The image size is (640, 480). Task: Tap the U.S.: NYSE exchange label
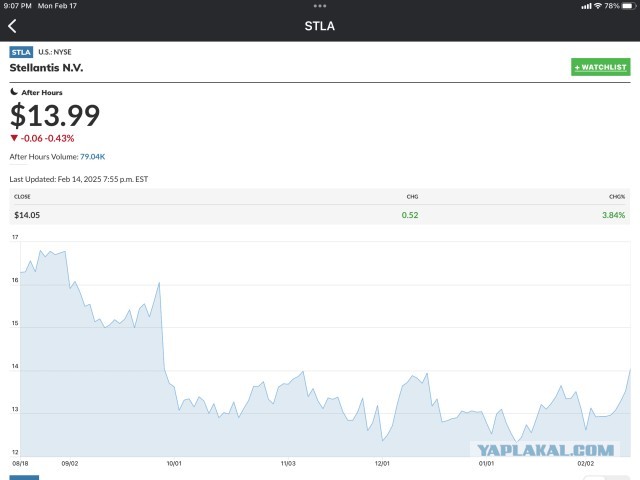click(x=55, y=52)
